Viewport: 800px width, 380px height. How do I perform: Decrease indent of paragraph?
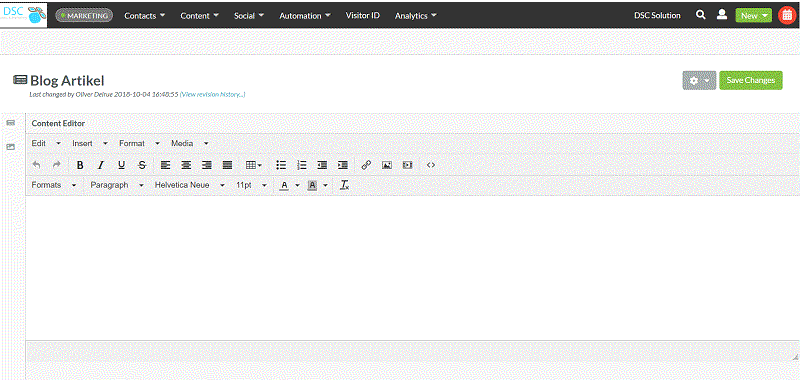tap(322, 165)
